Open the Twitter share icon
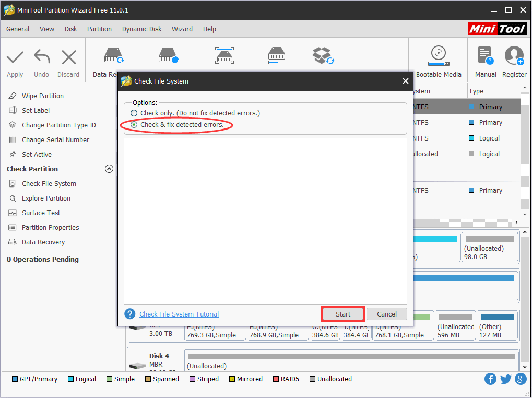The width and height of the screenshot is (532, 398). click(x=505, y=379)
